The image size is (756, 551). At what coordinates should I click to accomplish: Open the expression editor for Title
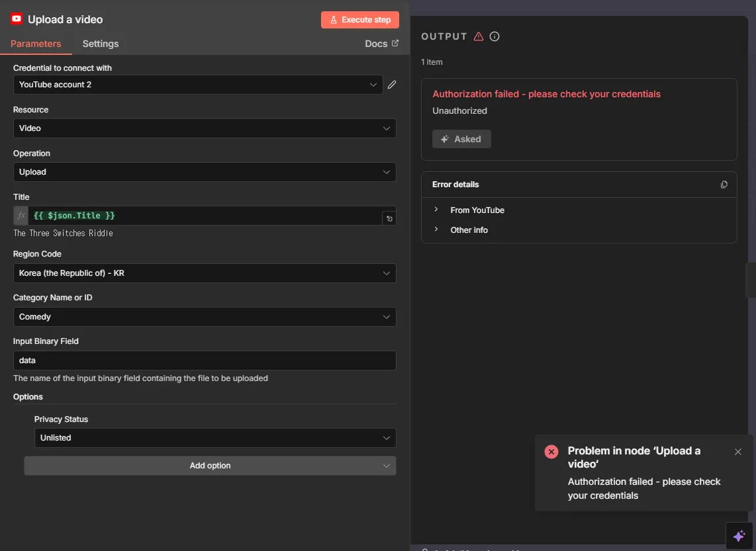389,218
